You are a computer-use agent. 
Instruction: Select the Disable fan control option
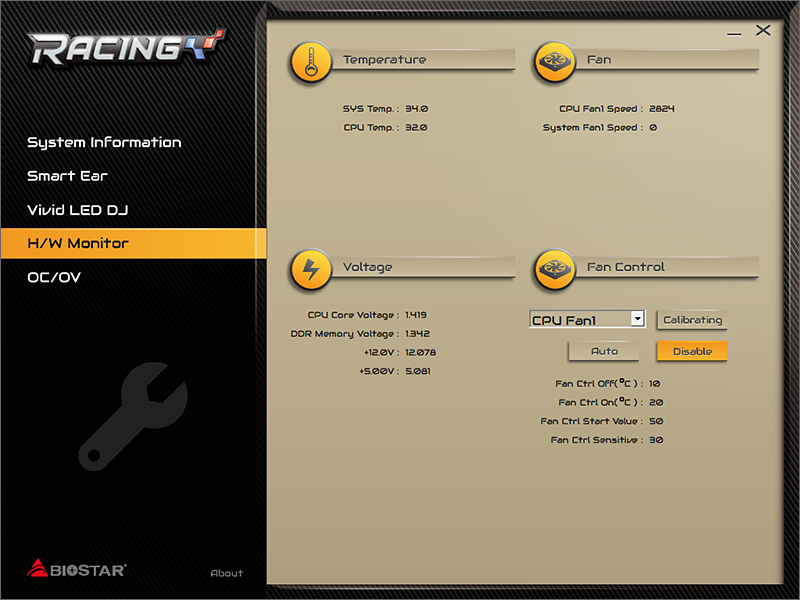(692, 351)
